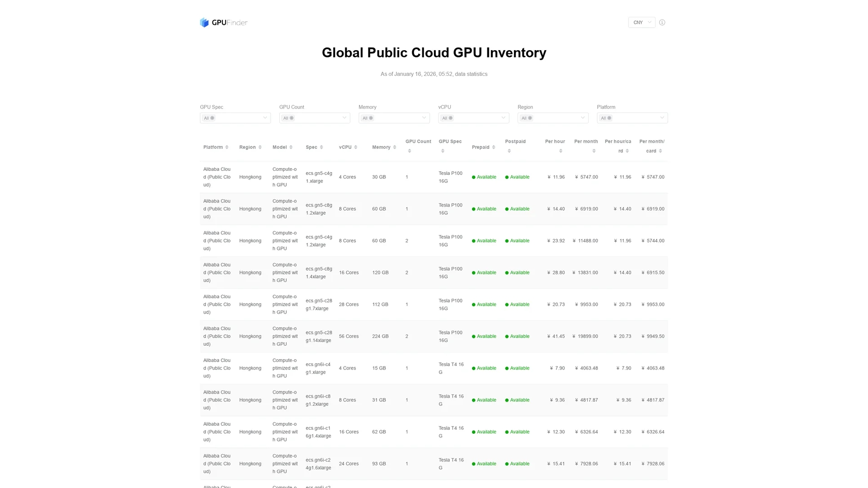Remove the All tag in Memory filter
868x488 pixels.
coord(371,118)
